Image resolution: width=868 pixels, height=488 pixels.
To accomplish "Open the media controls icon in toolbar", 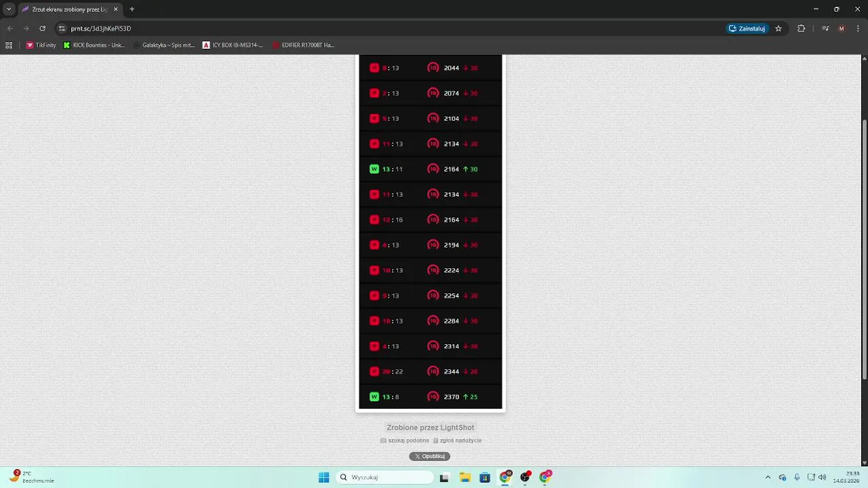I will coord(825,28).
